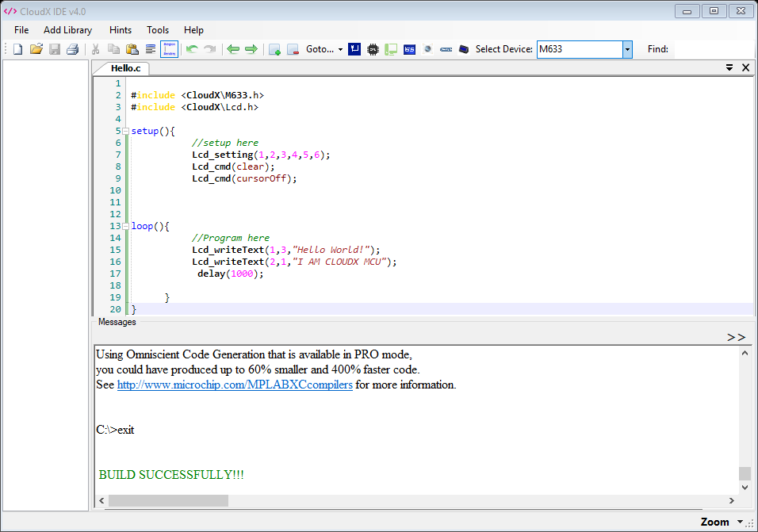Select the Hello.c tab
Screen dimensions: 758x532
tap(125, 68)
